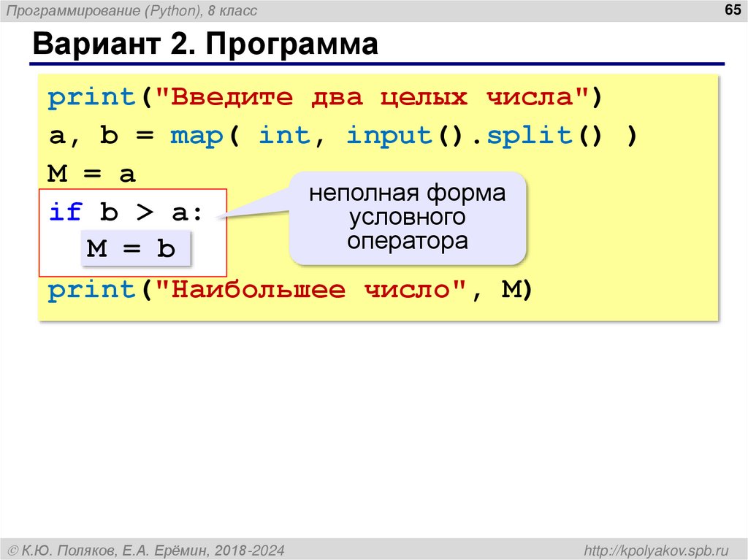Image resolution: width=748 pixels, height=560 pixels.
Task: Click the int keyword in line two
Action: (285, 135)
